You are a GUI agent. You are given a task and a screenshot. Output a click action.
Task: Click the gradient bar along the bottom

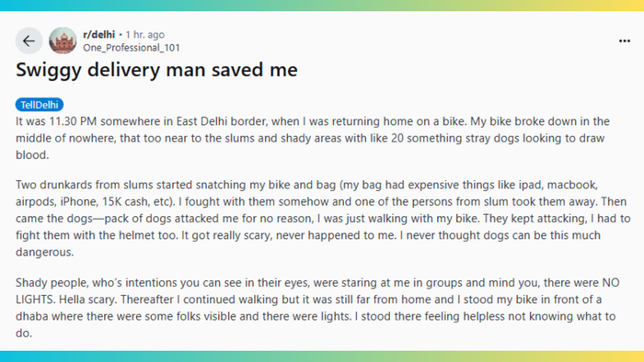tap(322, 356)
